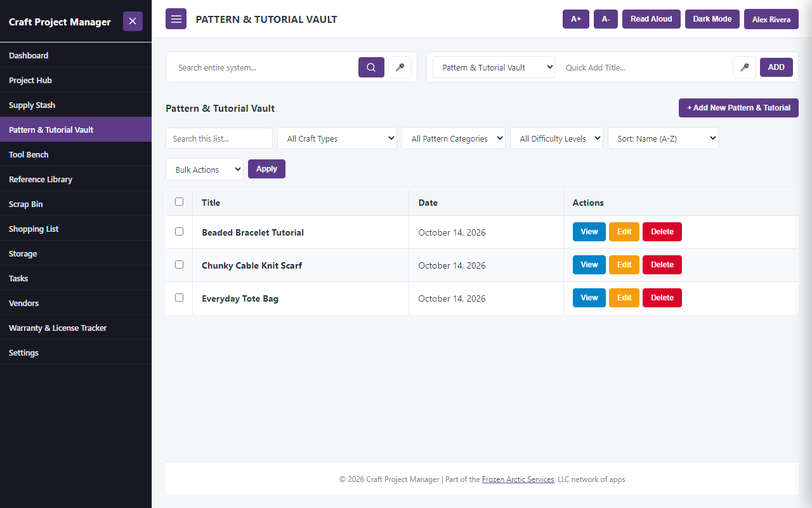Image resolution: width=812 pixels, height=508 pixels.
Task: Edit the Chunky Cable Knit Scarf entry
Action: pyautogui.click(x=624, y=265)
